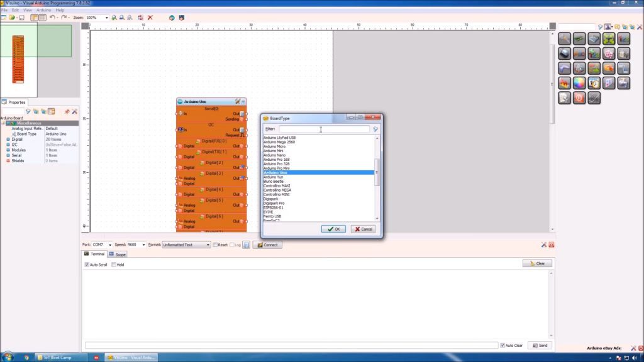
Task: Toggle the Auto Scroll checkbox
Action: [x=87, y=265]
